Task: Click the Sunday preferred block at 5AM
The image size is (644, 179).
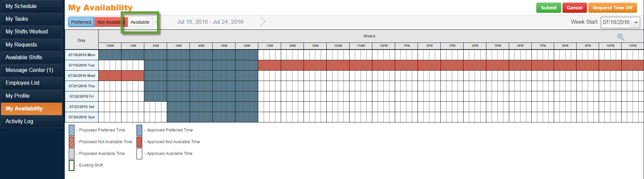Action: [x=224, y=117]
